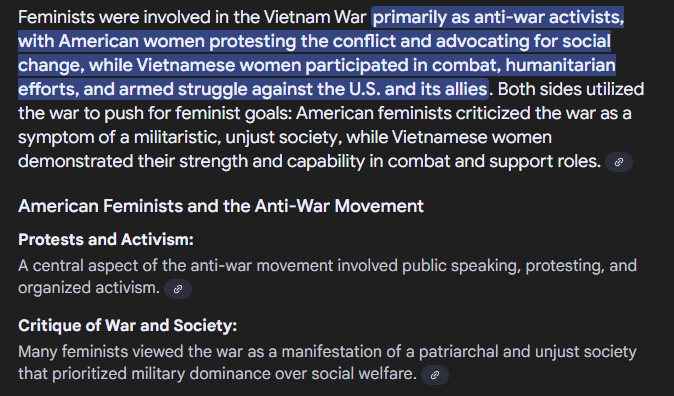The height and width of the screenshot is (396, 674).
Task: Click highlighted text "primarily as anti-war activists,"
Action: point(498,17)
